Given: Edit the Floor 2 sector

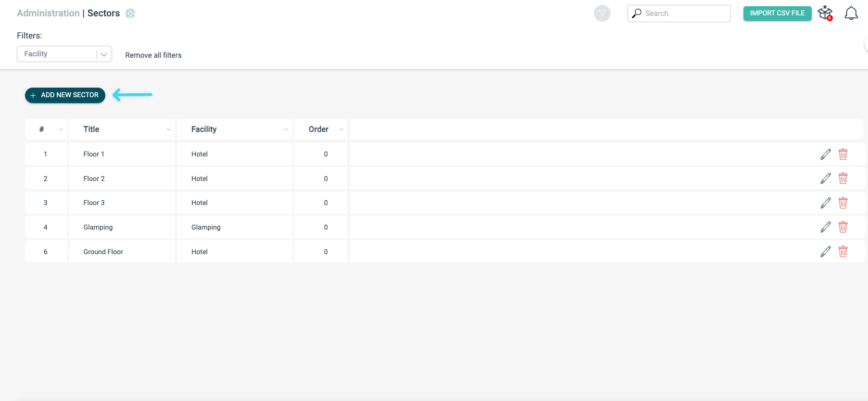Looking at the screenshot, I should tap(826, 179).
